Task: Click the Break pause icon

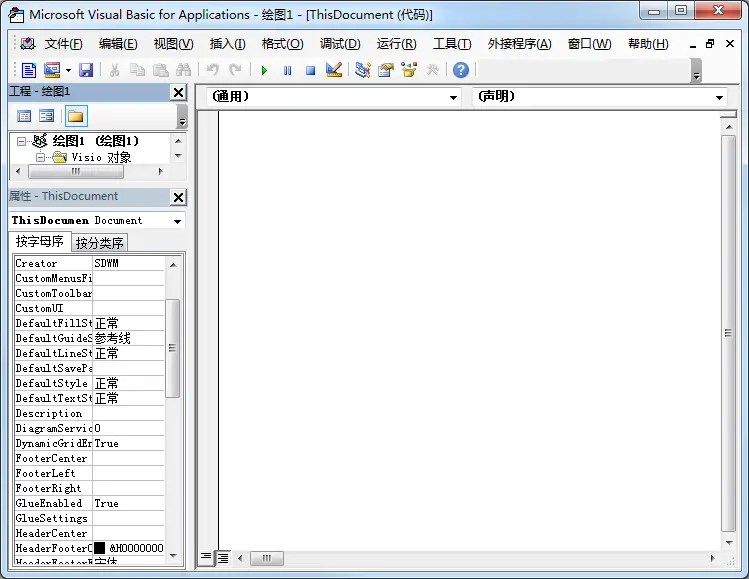Action: (x=288, y=71)
